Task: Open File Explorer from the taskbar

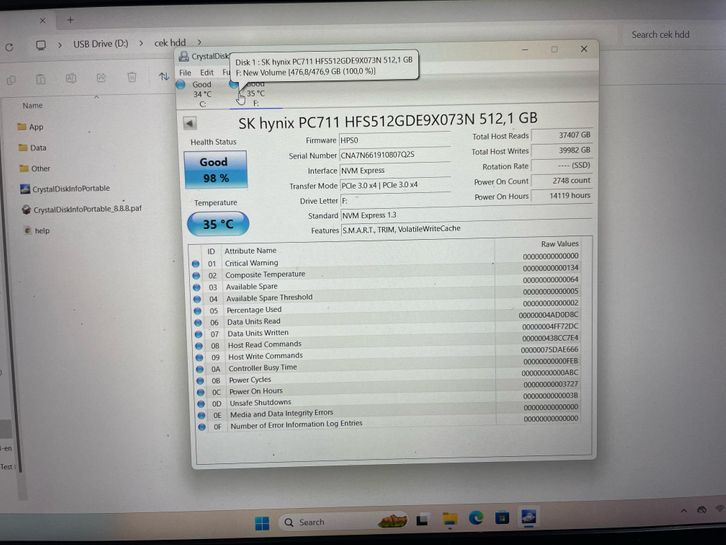Action: point(449,520)
